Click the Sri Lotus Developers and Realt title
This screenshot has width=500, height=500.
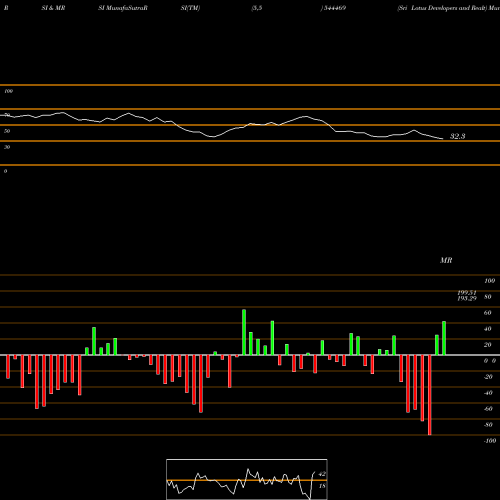tap(442, 8)
